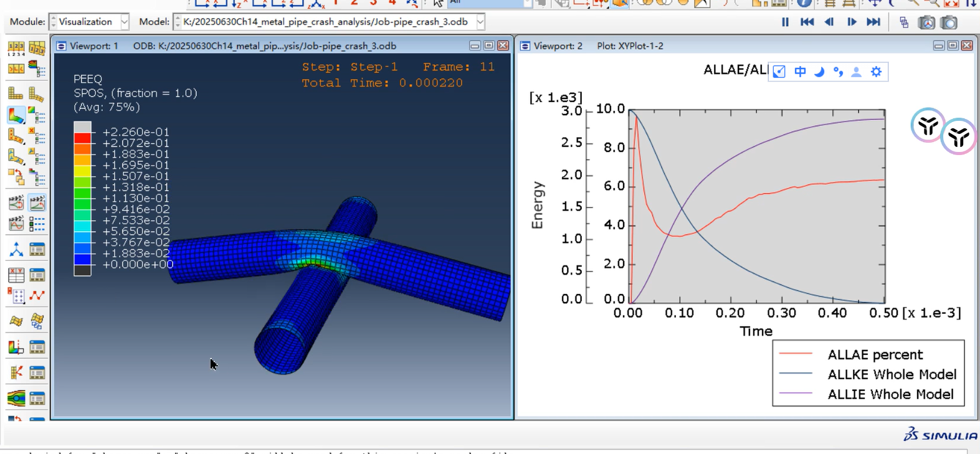Skip to the last frame
The height and width of the screenshot is (454, 980).
point(873,22)
